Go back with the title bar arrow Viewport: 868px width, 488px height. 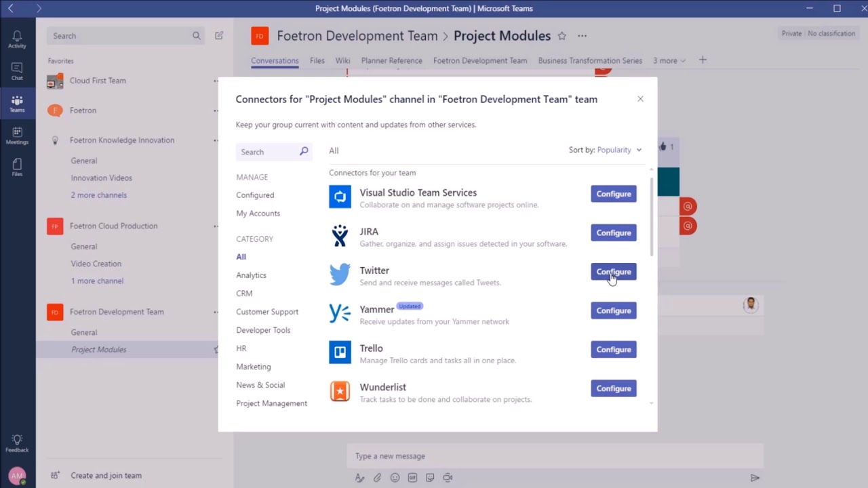[x=11, y=8]
